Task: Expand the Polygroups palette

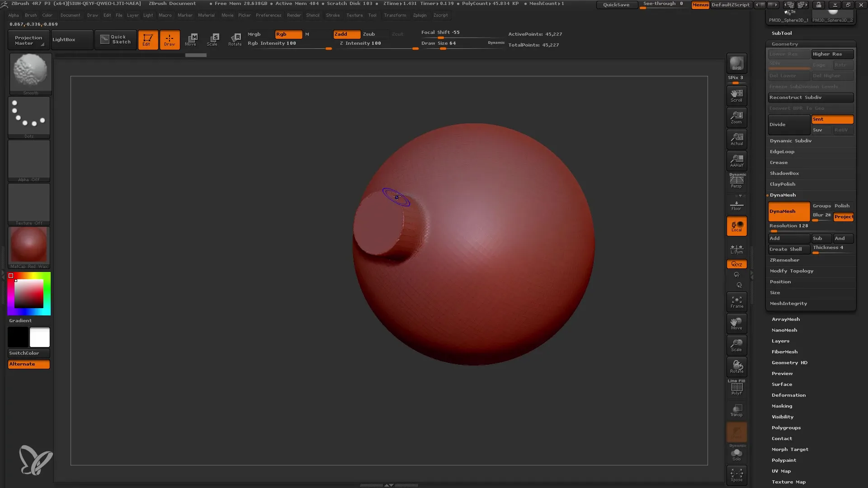Action: (x=786, y=428)
